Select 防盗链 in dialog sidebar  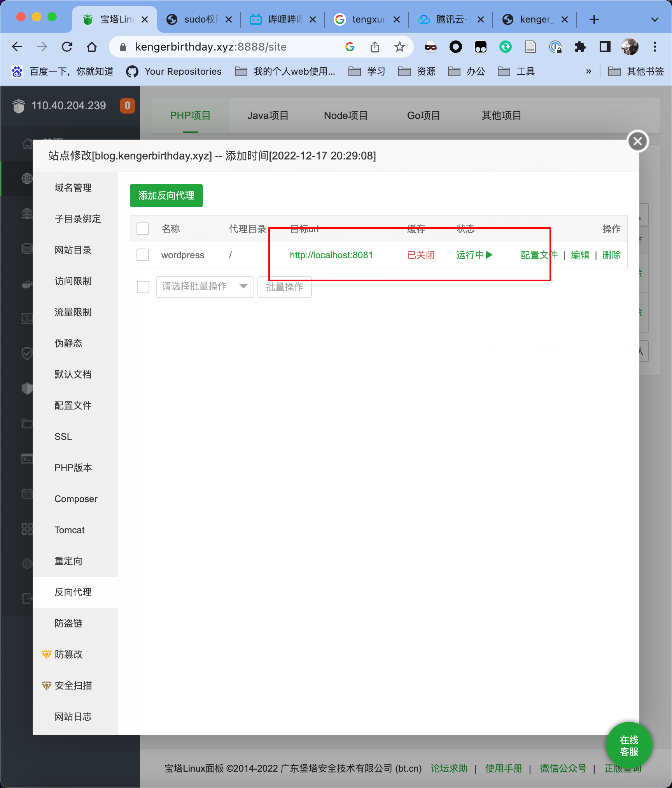(75, 623)
